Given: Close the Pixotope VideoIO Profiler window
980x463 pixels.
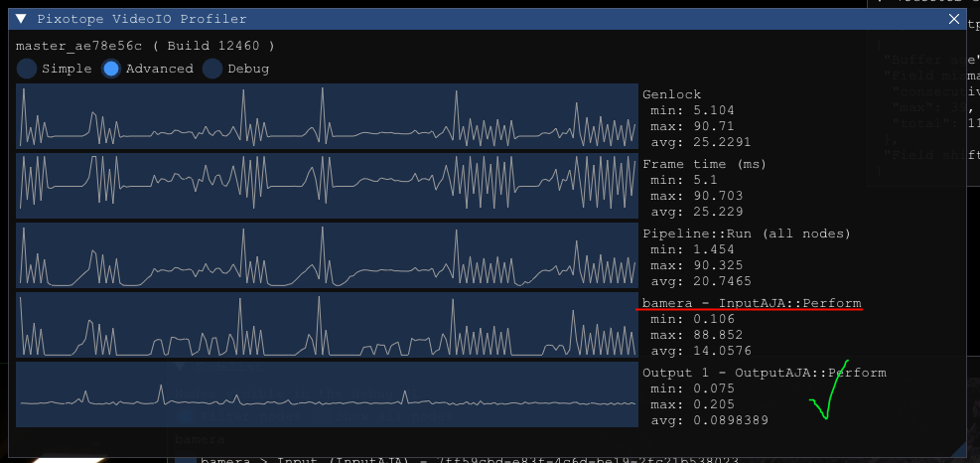Looking at the screenshot, I should coord(954,19).
